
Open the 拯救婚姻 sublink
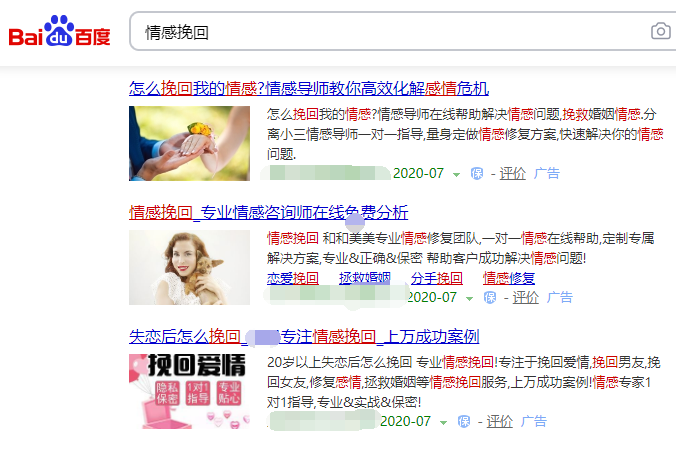[365, 278]
